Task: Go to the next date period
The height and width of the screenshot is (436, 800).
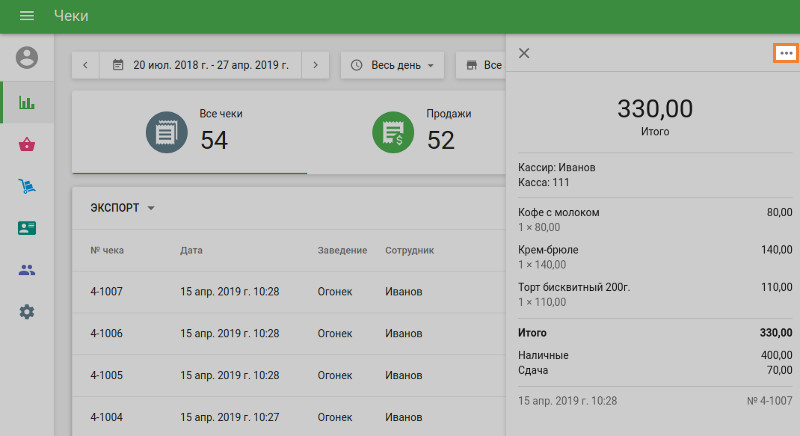Action: click(x=315, y=65)
